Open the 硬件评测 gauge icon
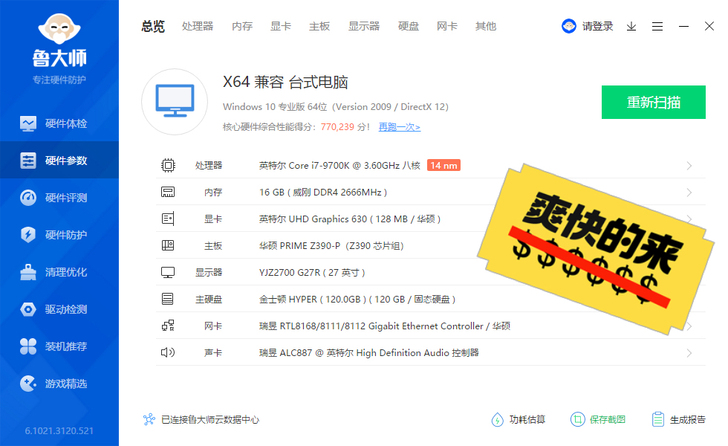The image size is (728, 446). pos(28,198)
